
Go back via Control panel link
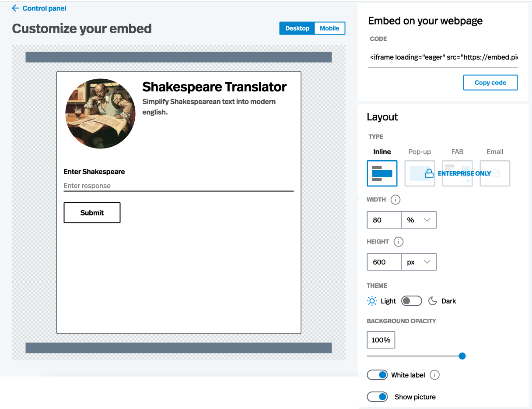[39, 8]
